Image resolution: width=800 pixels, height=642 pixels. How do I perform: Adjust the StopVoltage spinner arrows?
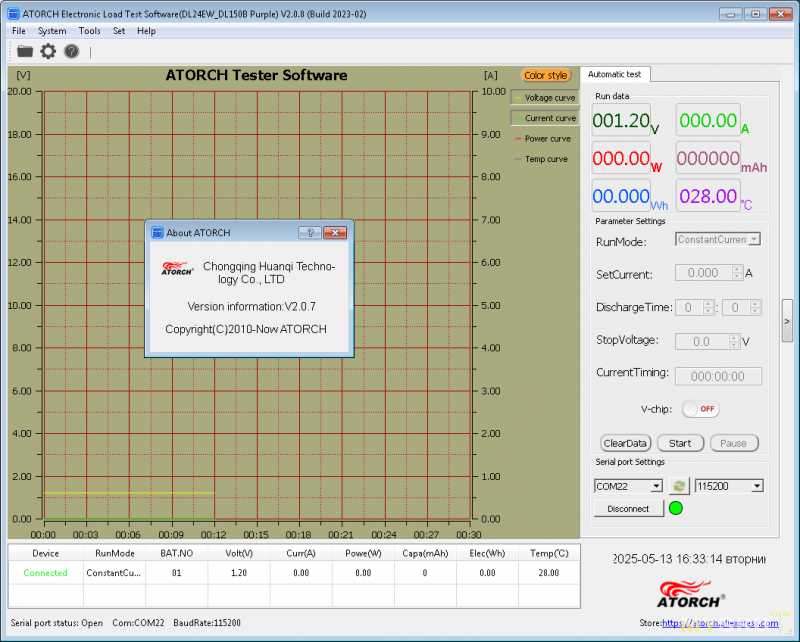(x=734, y=341)
